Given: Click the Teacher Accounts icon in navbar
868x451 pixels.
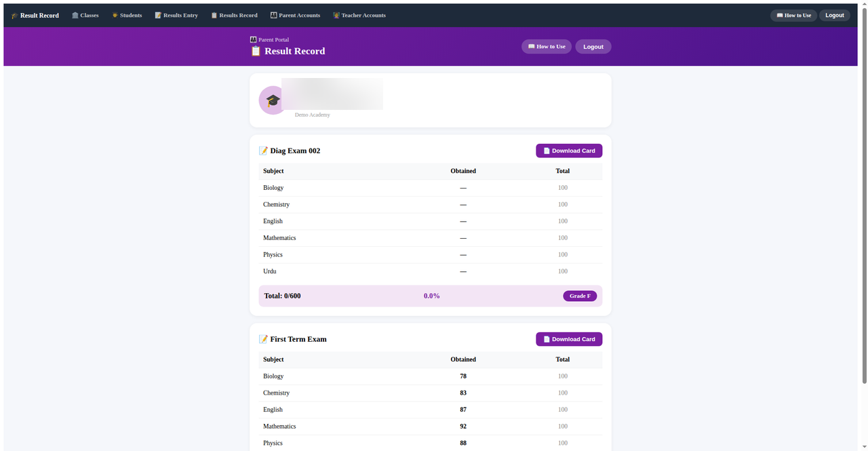Looking at the screenshot, I should [336, 15].
